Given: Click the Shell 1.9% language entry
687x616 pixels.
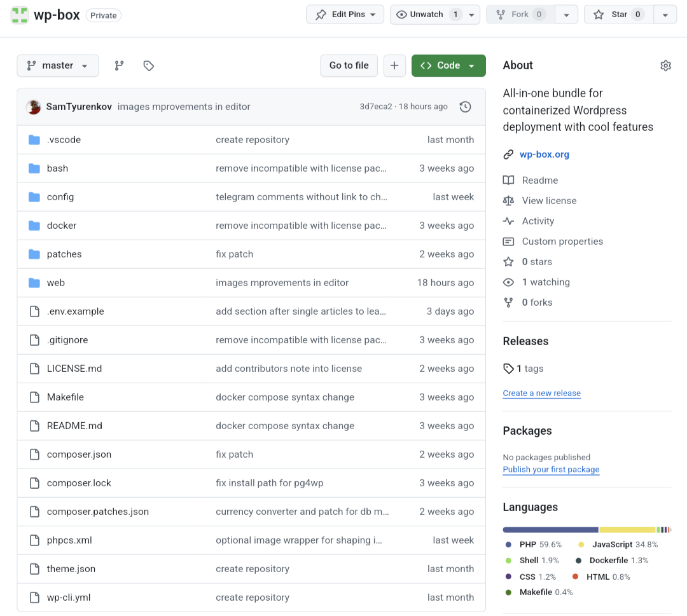Looking at the screenshot, I should pos(532,561).
